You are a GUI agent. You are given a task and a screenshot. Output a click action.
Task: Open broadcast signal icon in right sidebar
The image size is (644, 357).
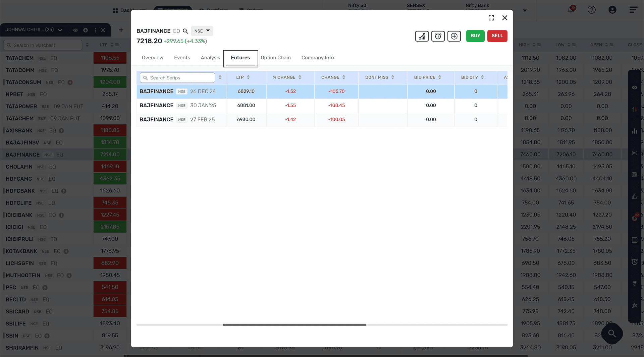(x=634, y=153)
